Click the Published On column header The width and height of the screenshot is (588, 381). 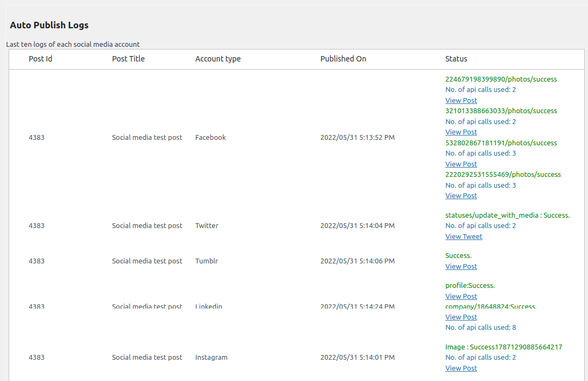click(x=343, y=59)
